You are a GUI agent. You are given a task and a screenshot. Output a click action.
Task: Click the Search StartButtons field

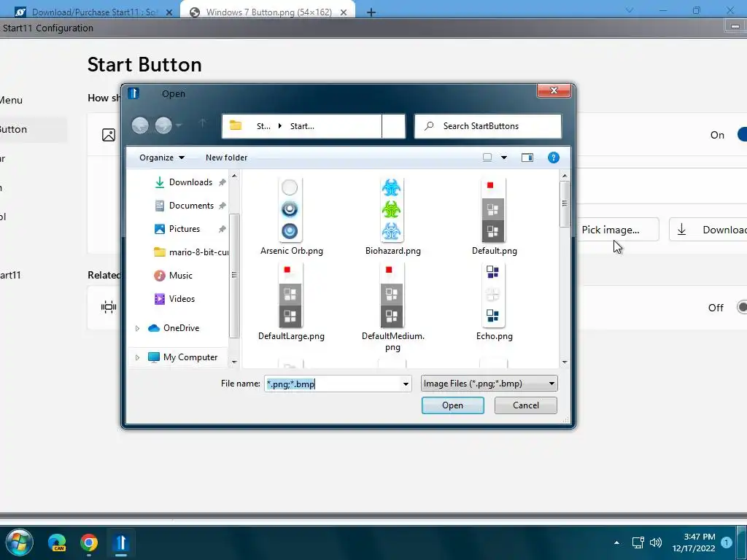click(488, 126)
